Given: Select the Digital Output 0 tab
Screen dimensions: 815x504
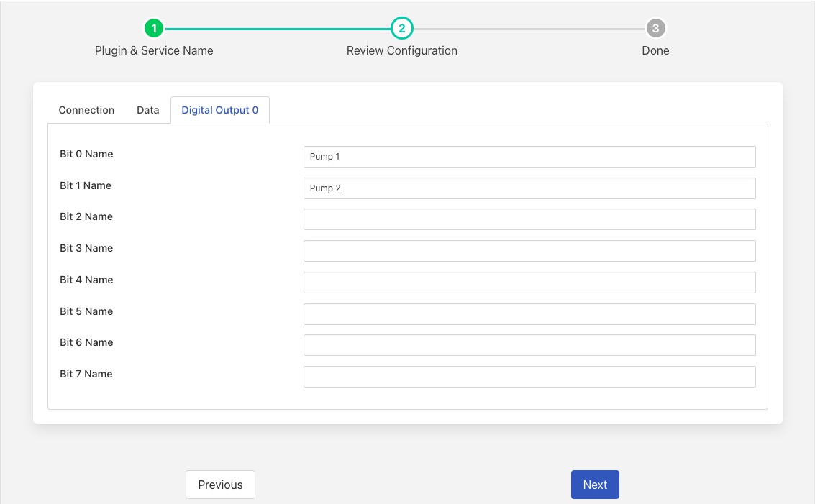Looking at the screenshot, I should (219, 110).
